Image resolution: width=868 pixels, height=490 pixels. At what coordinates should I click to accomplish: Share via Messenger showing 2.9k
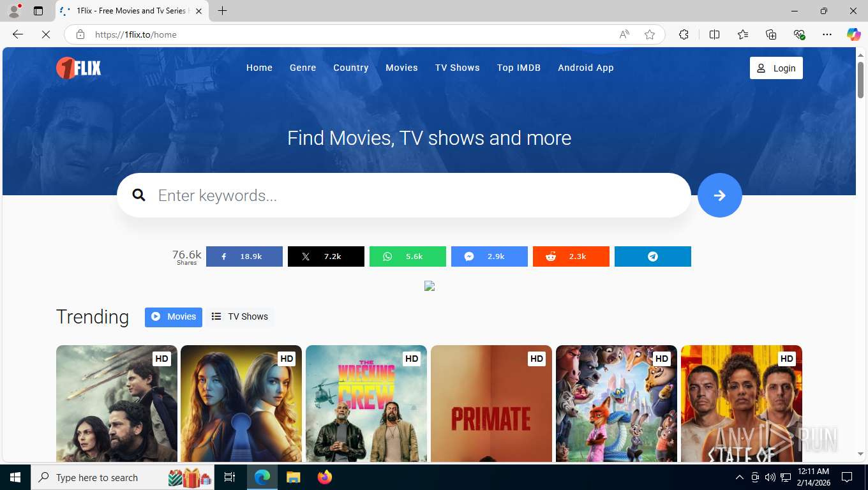490,256
